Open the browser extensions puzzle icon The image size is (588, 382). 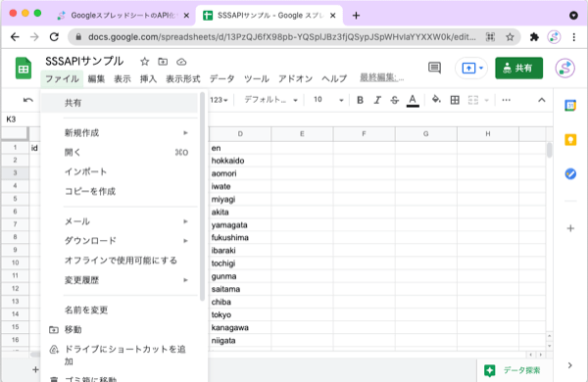point(534,37)
